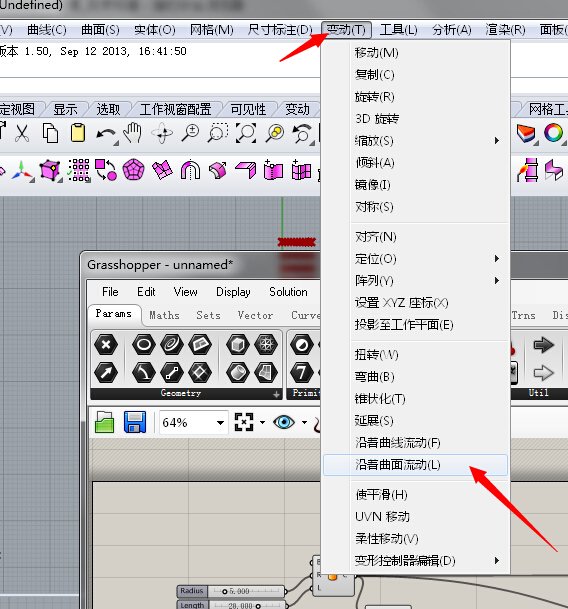
Task: Click the magenta arch Bend icon
Action: [190, 170]
